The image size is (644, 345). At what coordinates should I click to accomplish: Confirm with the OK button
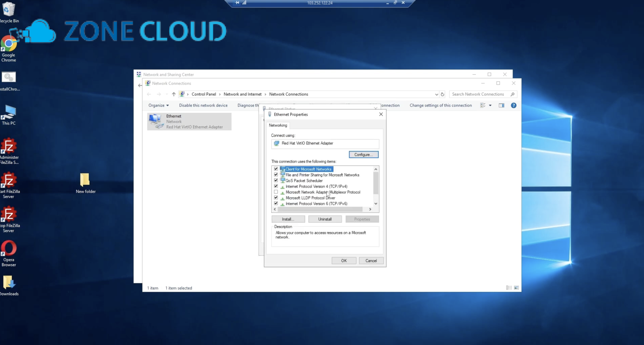pos(344,261)
